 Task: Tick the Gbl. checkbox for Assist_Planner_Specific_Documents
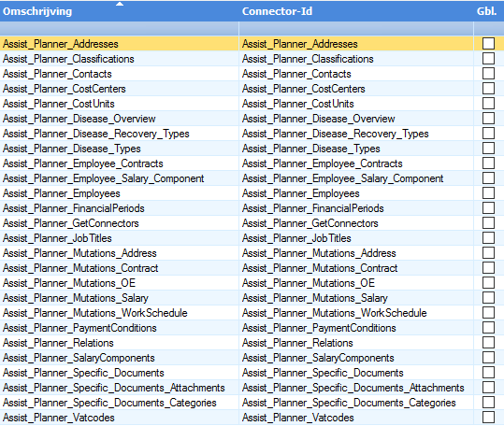488,373
